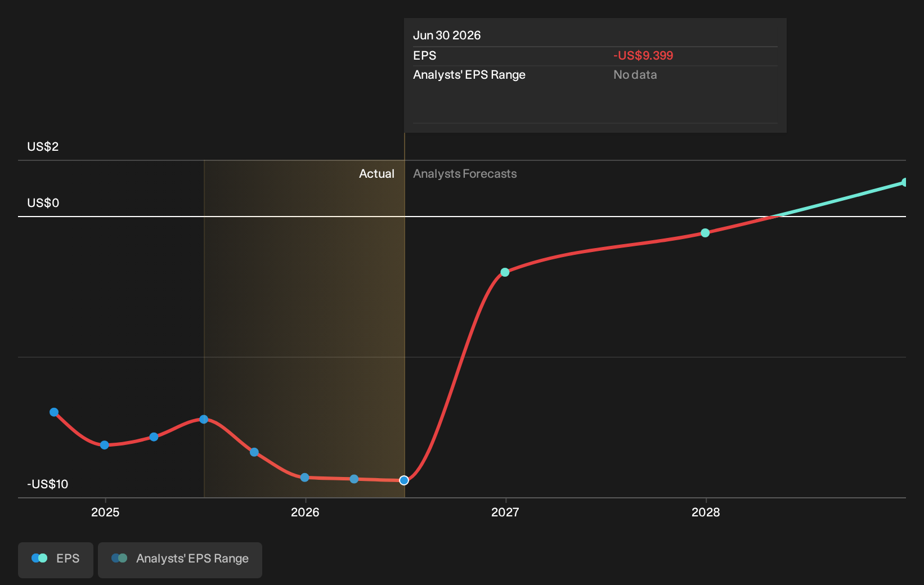Select the EPS data point at mid-2025 peak

click(x=204, y=419)
